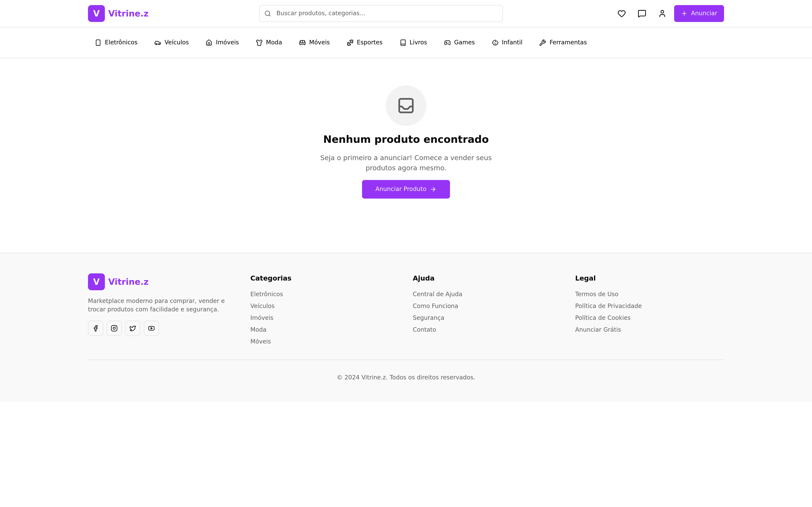Visit the Facebook social link
Screen dimensions: 812x507
click(x=96, y=328)
